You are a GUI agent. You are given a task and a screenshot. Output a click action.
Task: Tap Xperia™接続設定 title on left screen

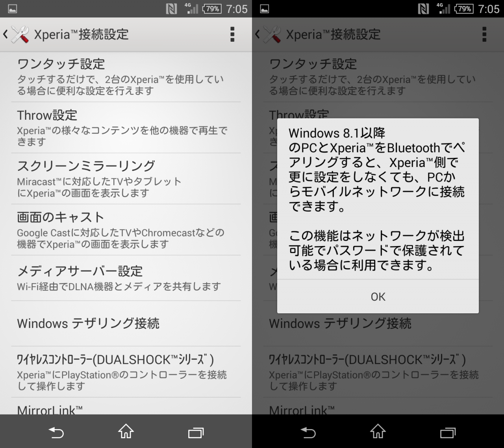tap(81, 34)
